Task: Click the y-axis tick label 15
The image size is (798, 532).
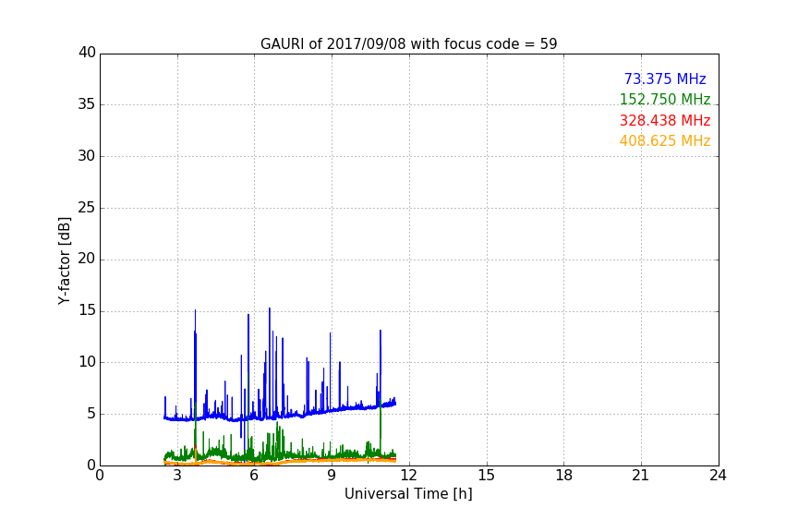Action: (x=87, y=310)
